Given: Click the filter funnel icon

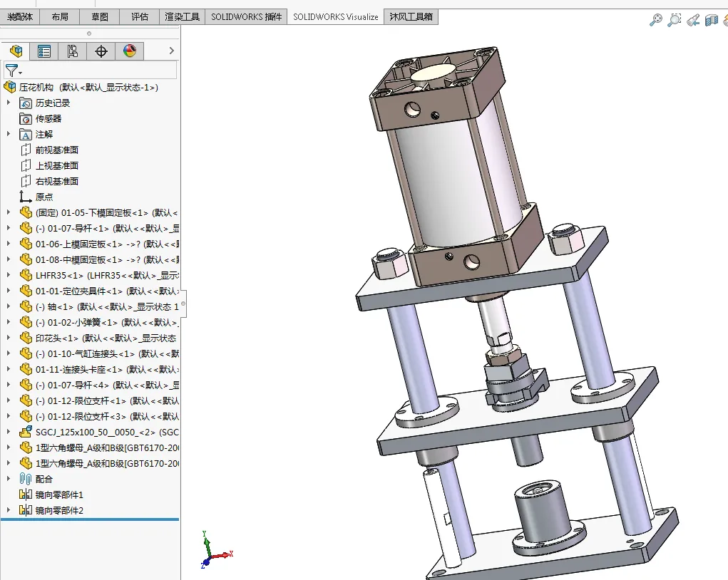Looking at the screenshot, I should 11,71.
